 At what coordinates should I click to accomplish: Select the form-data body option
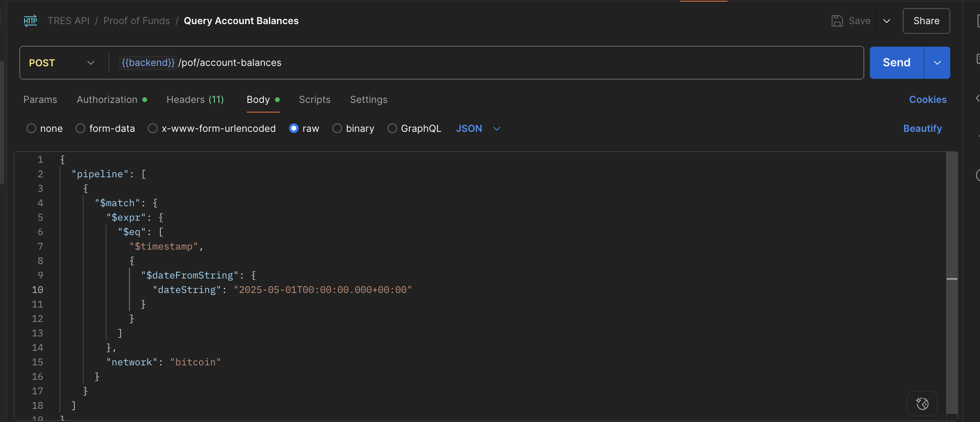tap(80, 129)
